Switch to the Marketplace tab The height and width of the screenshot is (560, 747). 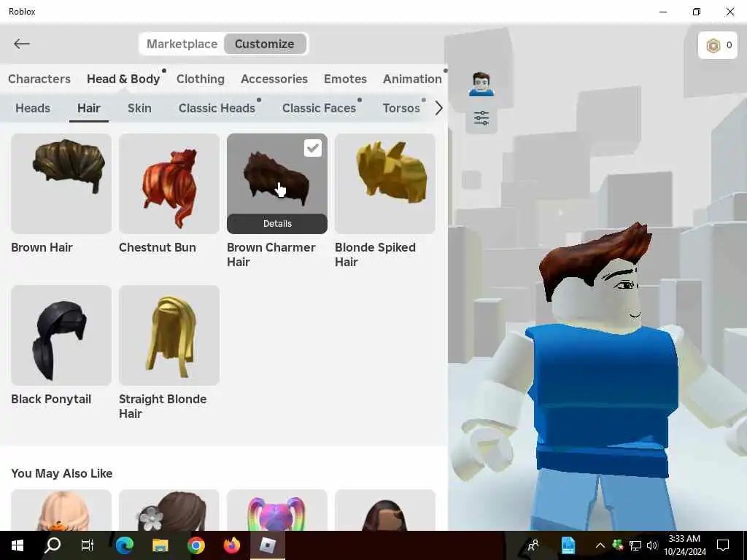(182, 44)
